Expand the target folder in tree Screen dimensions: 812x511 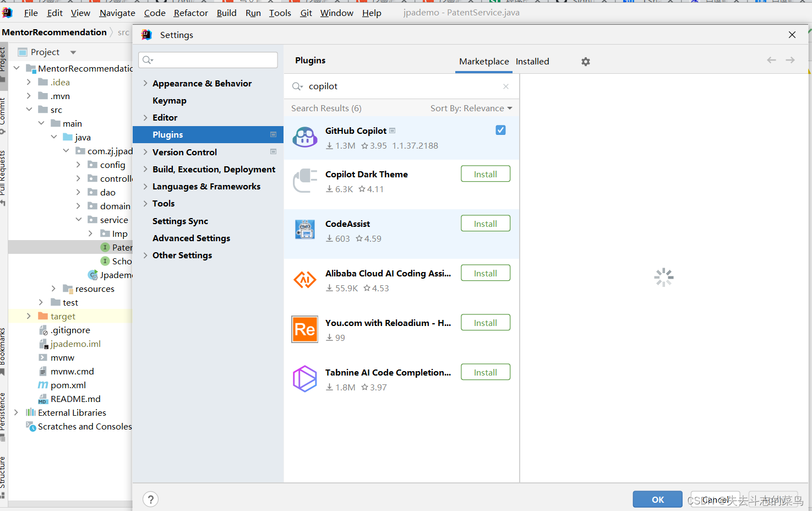pyautogui.click(x=29, y=316)
